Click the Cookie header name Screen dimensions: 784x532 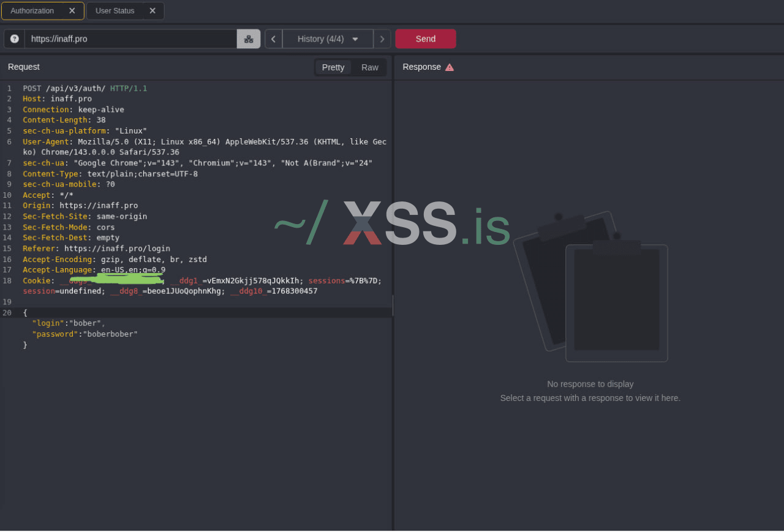(x=37, y=280)
